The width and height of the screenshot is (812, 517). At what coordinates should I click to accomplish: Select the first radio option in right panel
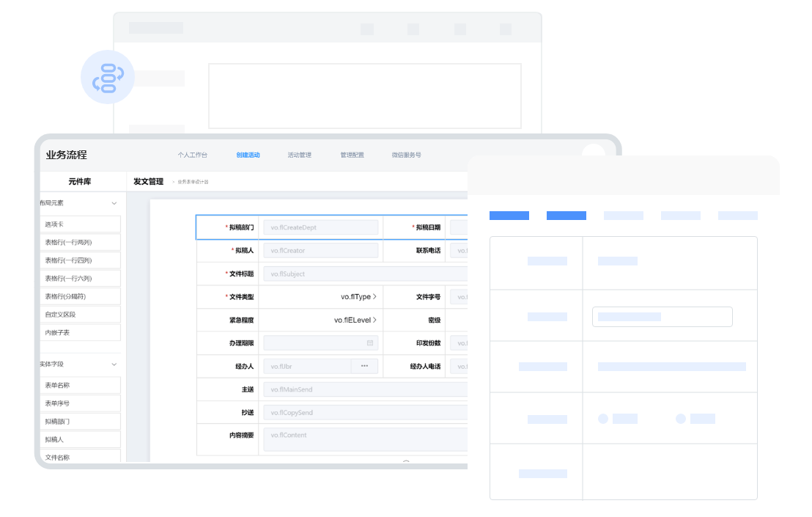(x=603, y=419)
